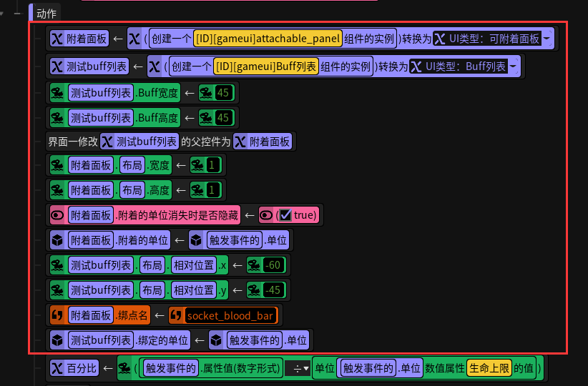
Task: Click the cube icon before 测试buff列表.绑定的单位
Action: coord(57,340)
